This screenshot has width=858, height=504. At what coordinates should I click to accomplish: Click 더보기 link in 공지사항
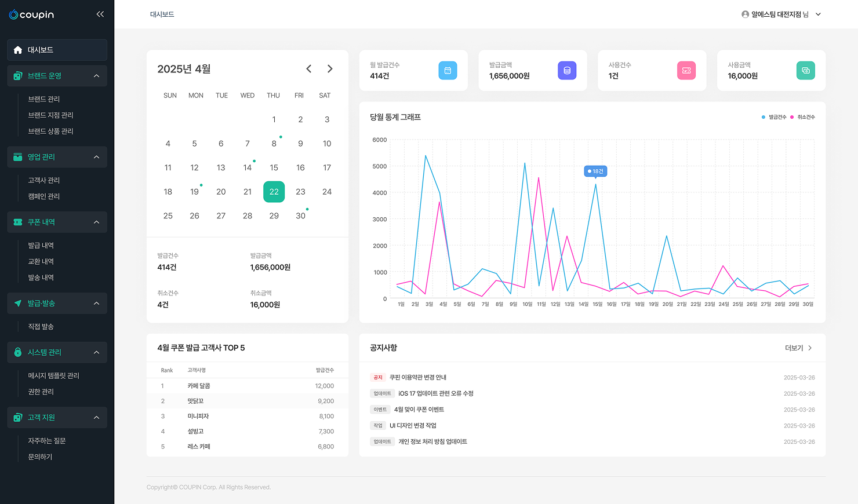[798, 348]
